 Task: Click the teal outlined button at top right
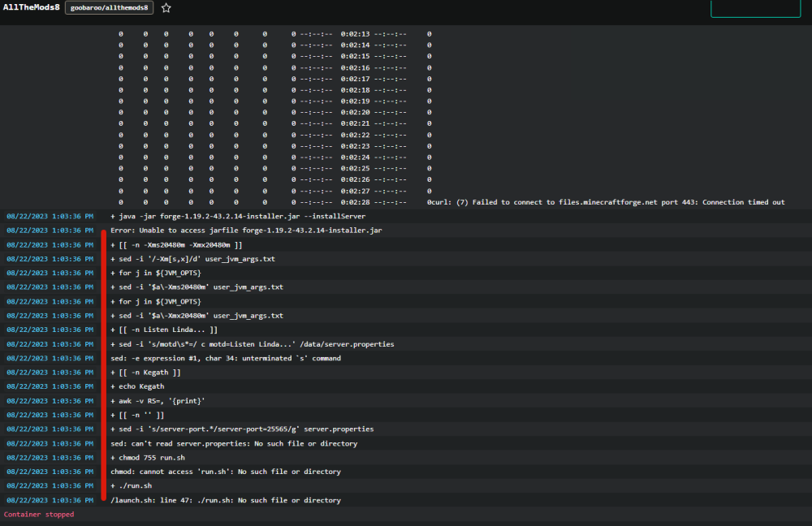click(755, 8)
